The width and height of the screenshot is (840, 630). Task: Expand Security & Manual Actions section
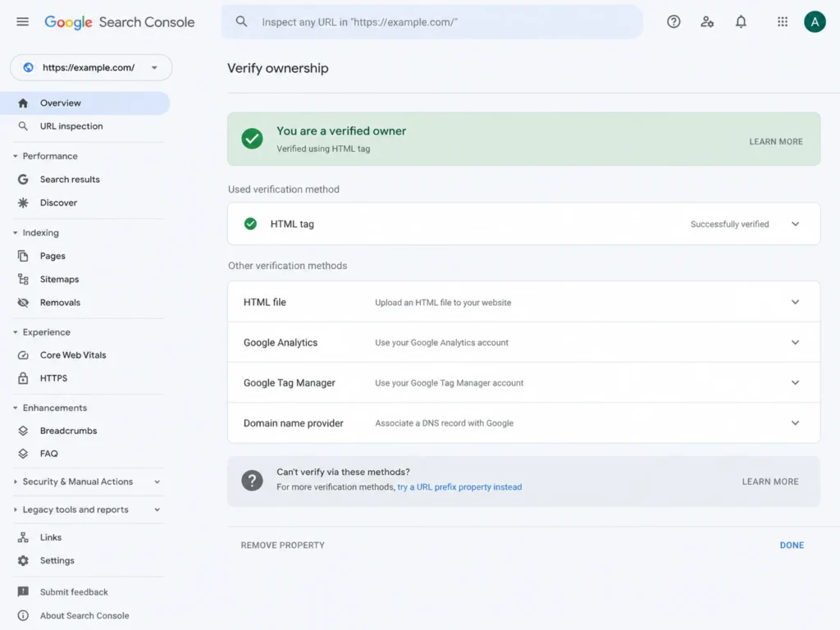(157, 482)
